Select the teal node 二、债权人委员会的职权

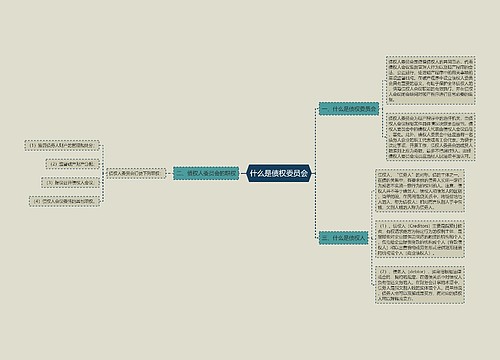206,173
